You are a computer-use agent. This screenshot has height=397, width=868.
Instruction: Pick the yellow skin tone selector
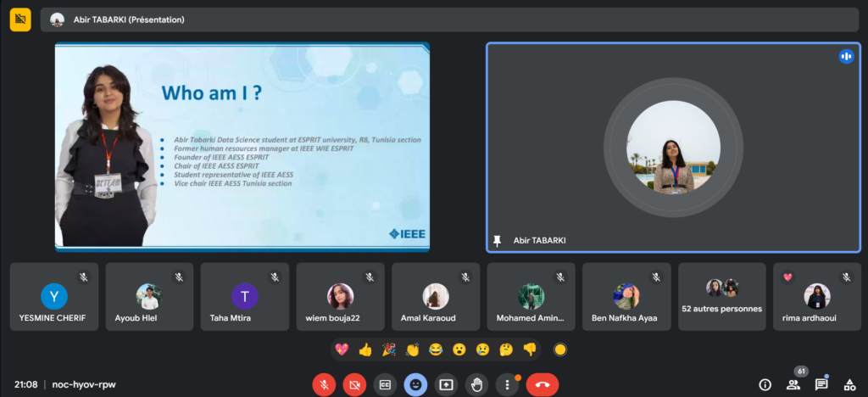tap(560, 349)
